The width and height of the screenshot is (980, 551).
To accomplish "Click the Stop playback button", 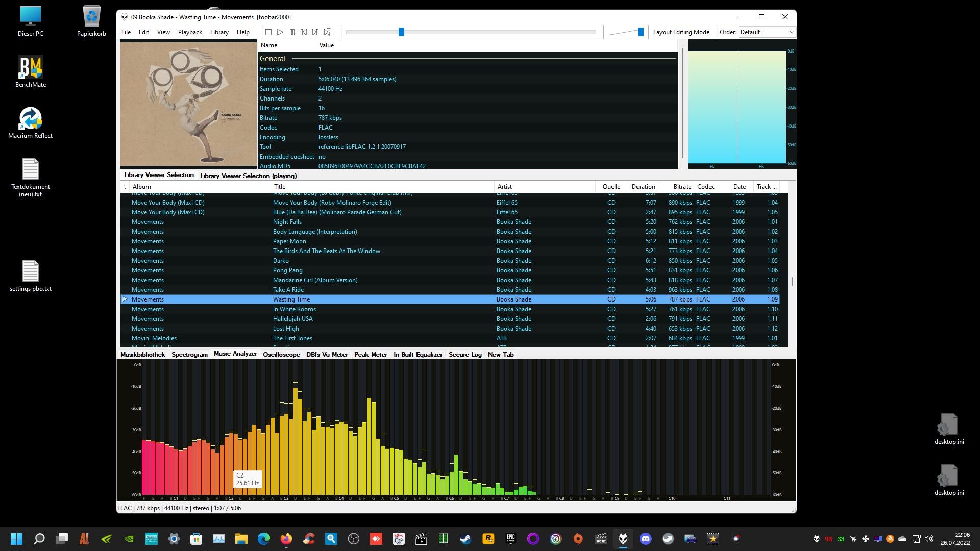I will pos(268,32).
